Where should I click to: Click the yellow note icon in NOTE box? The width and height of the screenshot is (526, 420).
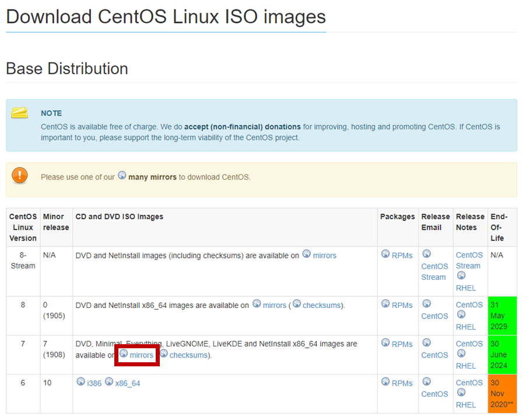click(x=19, y=113)
